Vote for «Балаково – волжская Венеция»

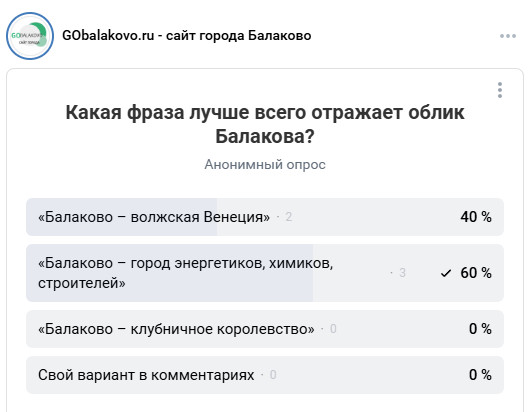click(x=265, y=217)
